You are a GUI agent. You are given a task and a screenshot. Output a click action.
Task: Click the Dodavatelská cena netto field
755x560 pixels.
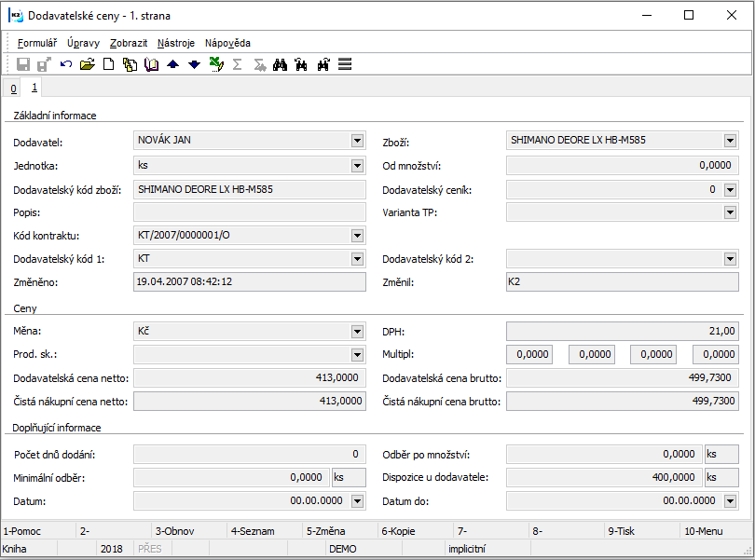(x=249, y=378)
